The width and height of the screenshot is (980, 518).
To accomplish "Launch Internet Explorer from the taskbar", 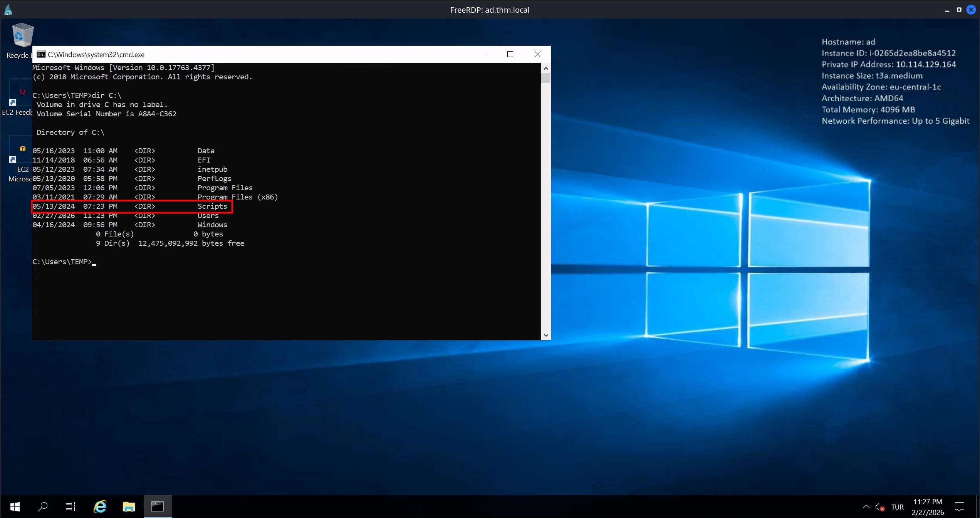I will point(100,507).
